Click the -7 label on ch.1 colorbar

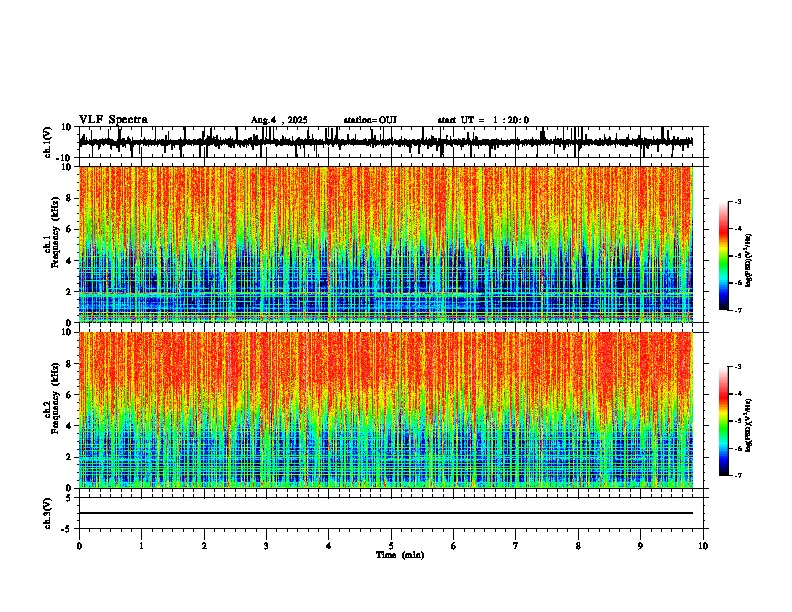[737, 310]
